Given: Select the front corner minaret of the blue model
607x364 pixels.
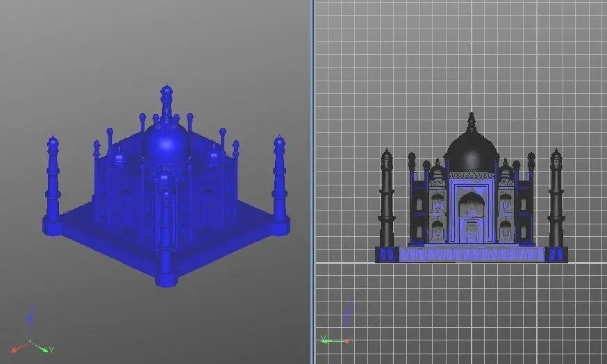Looking at the screenshot, I should pos(166,231).
